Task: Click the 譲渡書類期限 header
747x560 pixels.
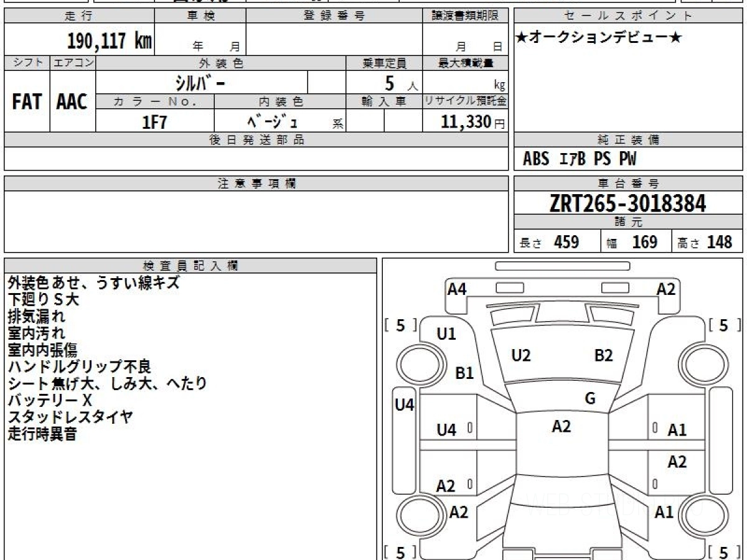Action: pyautogui.click(x=466, y=16)
